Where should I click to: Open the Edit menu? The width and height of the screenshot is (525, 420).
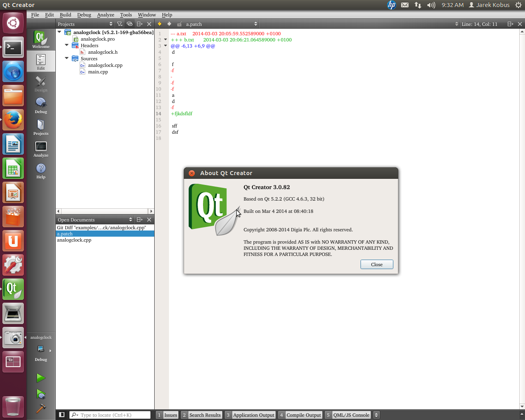pos(50,14)
